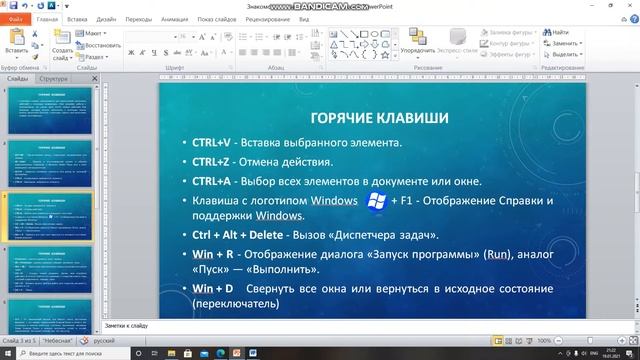This screenshot has height=360, width=640.
Task: Open the Replace (Заменить) dropdown
Action: point(563,43)
